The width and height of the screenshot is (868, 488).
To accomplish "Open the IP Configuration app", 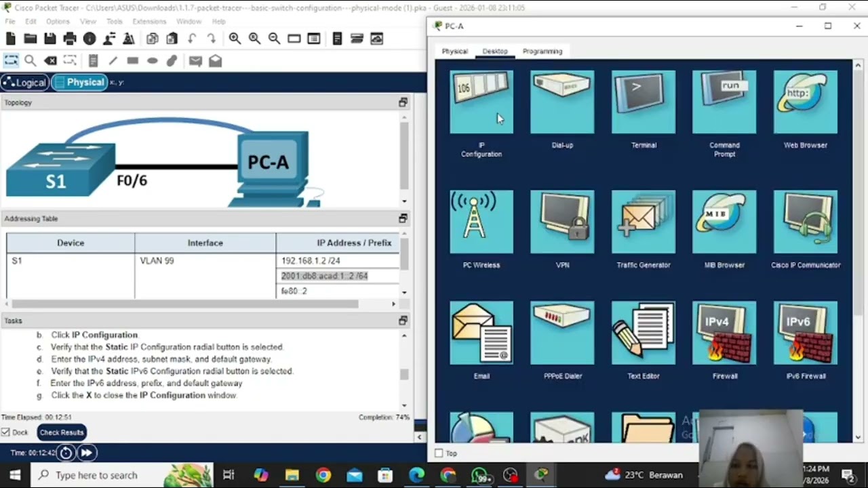I will pyautogui.click(x=481, y=102).
